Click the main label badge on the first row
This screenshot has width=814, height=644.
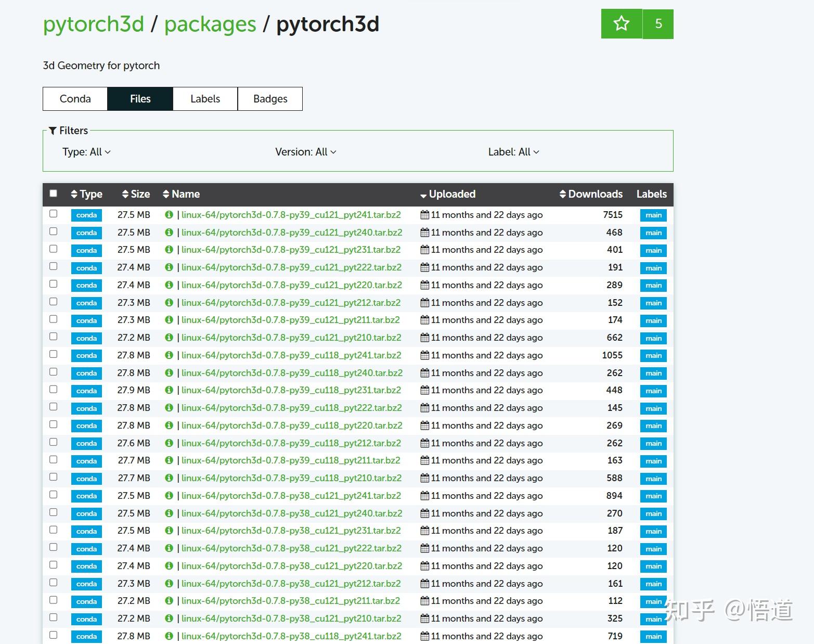652,214
